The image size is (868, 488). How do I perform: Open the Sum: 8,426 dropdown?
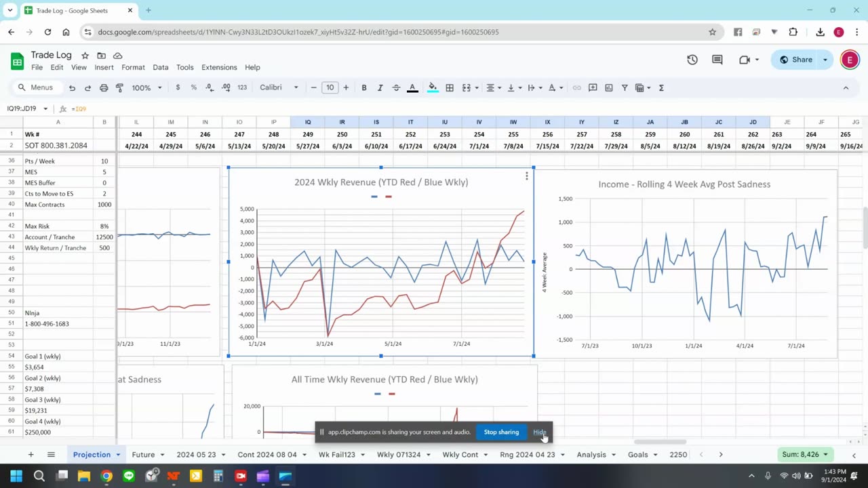(806, 454)
